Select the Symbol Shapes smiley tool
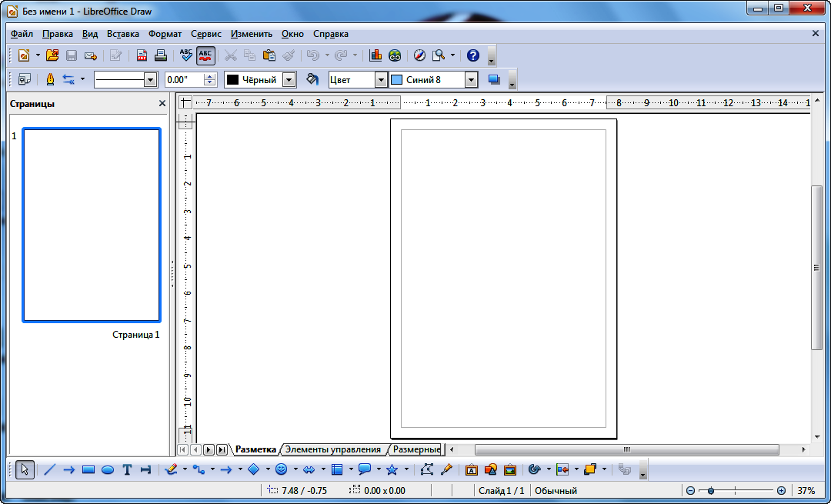The height and width of the screenshot is (504, 831). (x=282, y=469)
